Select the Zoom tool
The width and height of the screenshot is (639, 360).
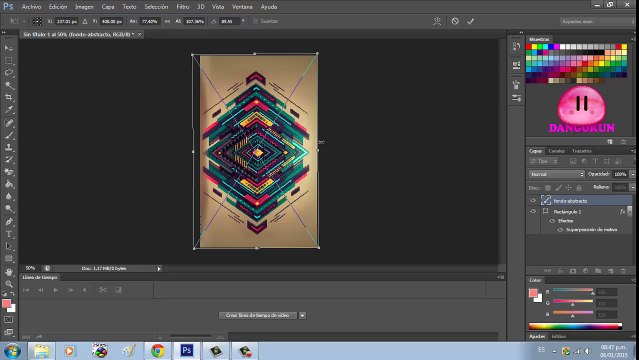tap(9, 284)
